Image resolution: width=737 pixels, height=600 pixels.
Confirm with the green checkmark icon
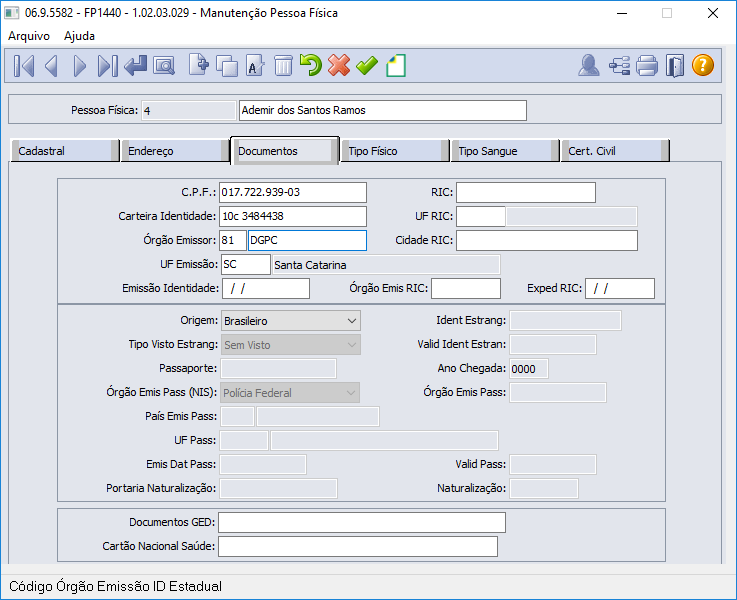(367, 65)
